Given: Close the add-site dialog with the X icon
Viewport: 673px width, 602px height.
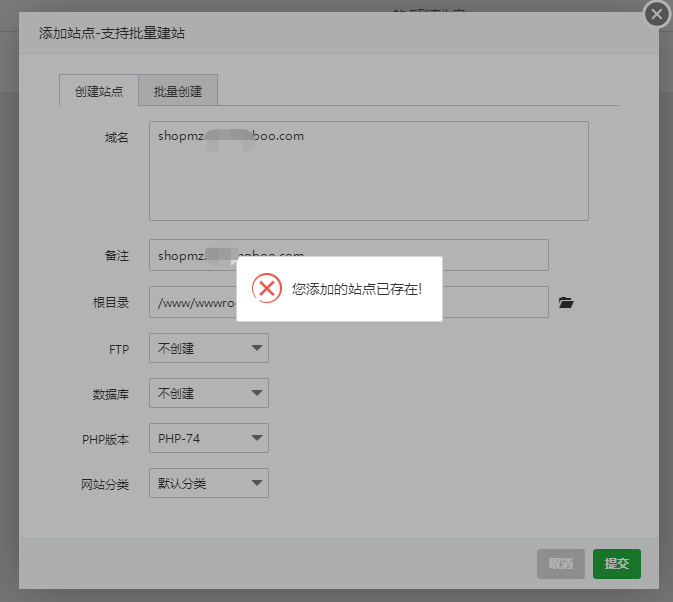Looking at the screenshot, I should 656,14.
